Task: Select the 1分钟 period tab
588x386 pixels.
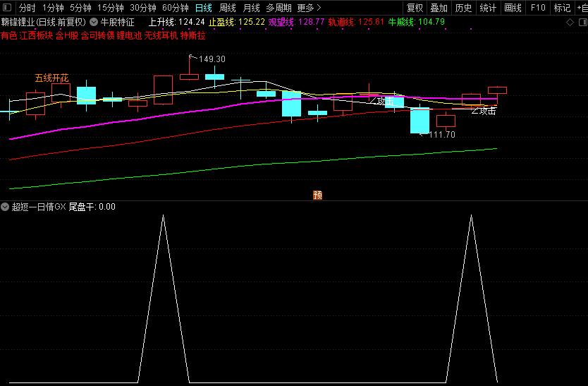Action: pos(53,8)
